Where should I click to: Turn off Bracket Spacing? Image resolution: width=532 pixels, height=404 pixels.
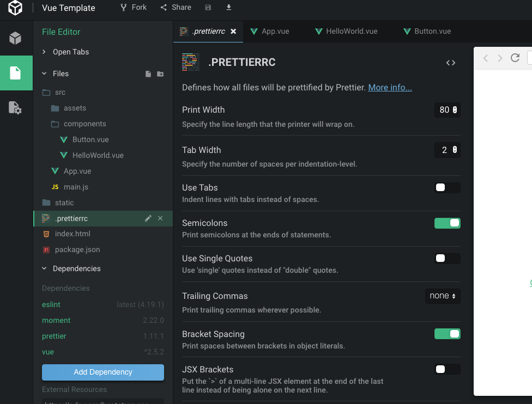[x=447, y=334]
